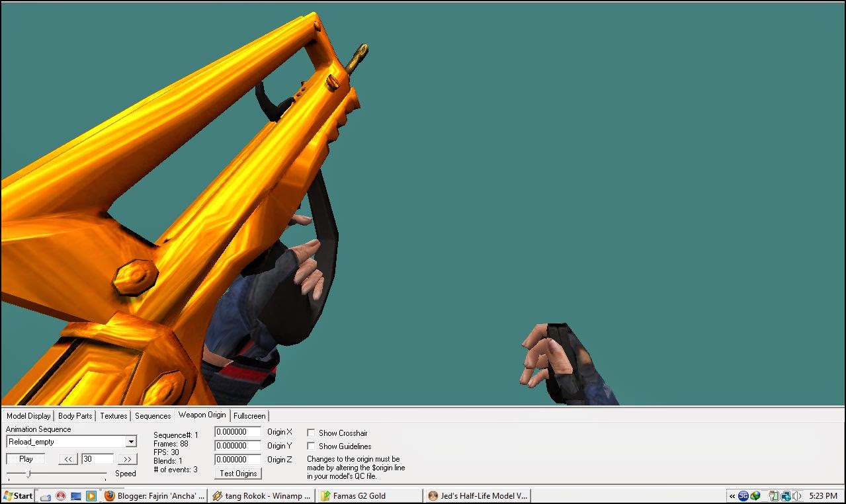Click the 'FPS: 30' info text
The height and width of the screenshot is (504, 846).
tap(166, 452)
